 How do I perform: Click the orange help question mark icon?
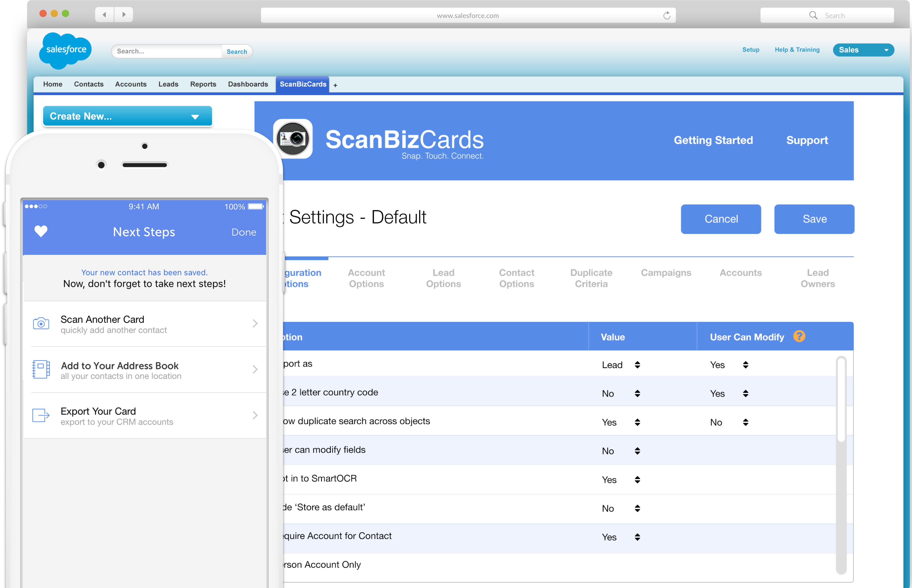(x=799, y=336)
